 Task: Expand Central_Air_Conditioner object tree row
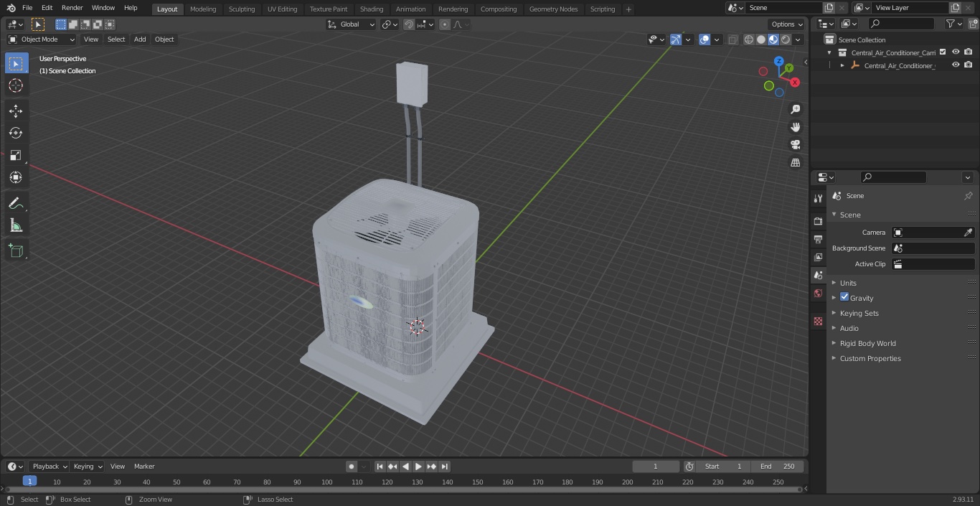tap(842, 65)
